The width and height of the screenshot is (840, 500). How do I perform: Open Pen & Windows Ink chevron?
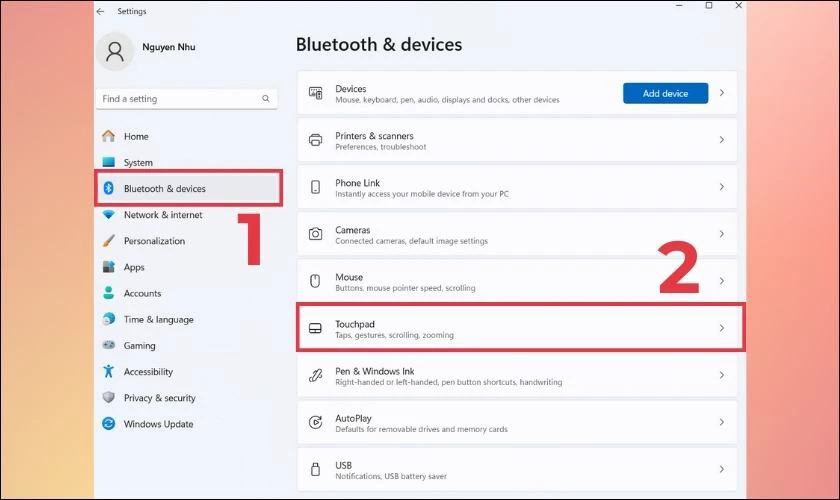tap(722, 375)
